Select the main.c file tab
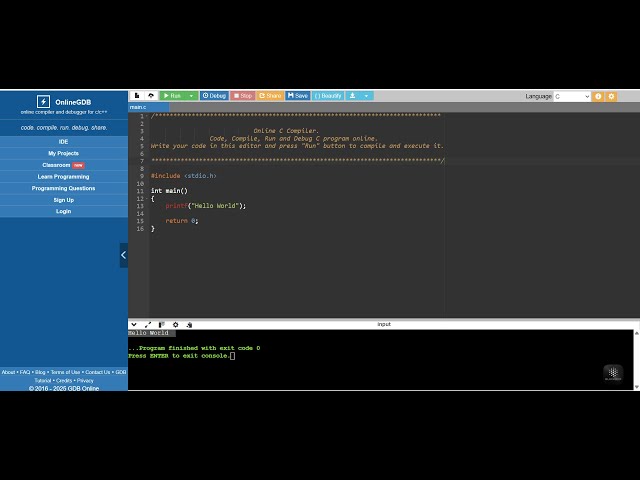The image size is (640, 480). point(149,107)
